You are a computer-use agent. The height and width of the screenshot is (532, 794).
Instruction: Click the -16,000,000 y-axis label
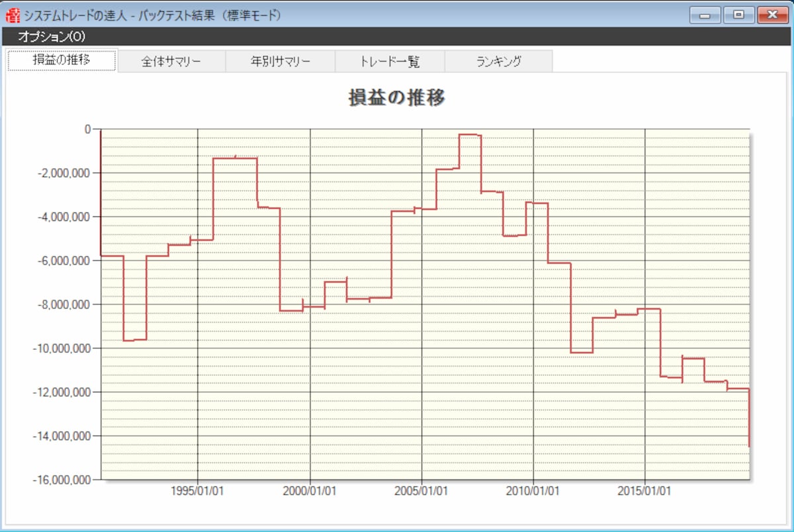click(61, 480)
